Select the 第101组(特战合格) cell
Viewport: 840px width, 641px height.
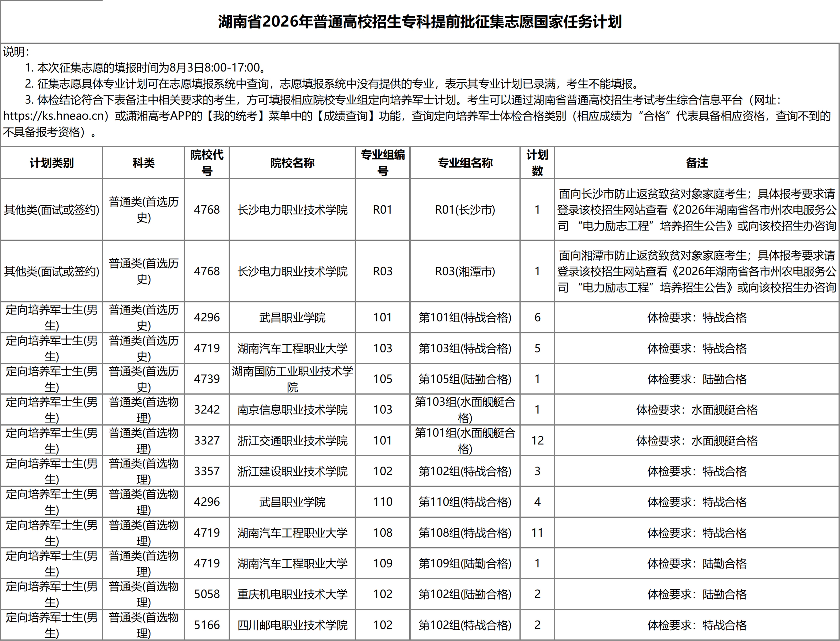coord(465,317)
